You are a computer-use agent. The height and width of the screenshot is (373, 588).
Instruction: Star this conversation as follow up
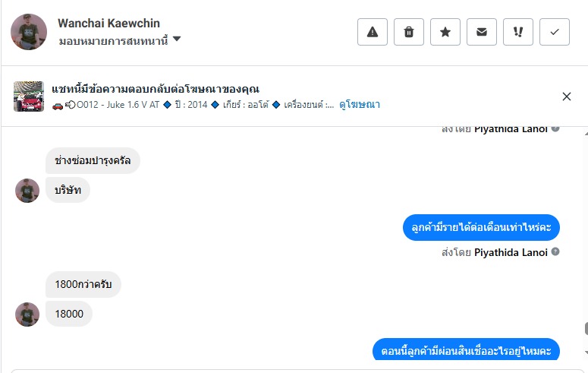(x=445, y=32)
